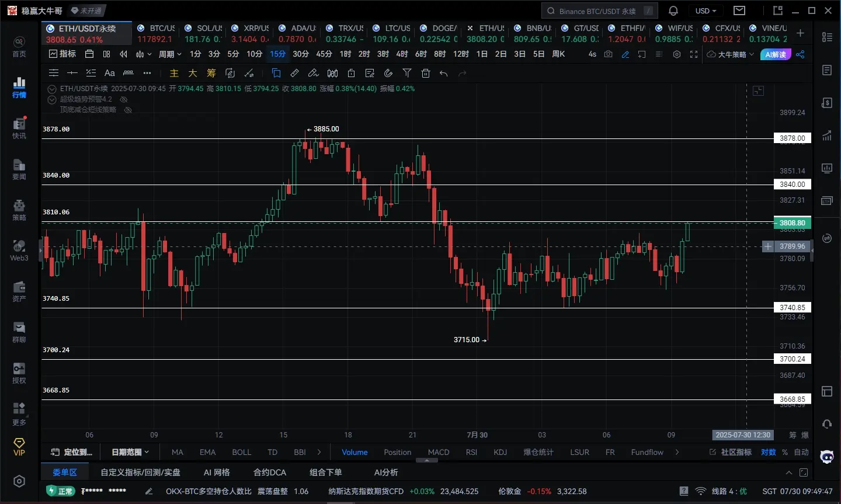Collapse the ETH/USDT永续 legend chevron
The height and width of the screenshot is (504, 841).
coord(52,89)
